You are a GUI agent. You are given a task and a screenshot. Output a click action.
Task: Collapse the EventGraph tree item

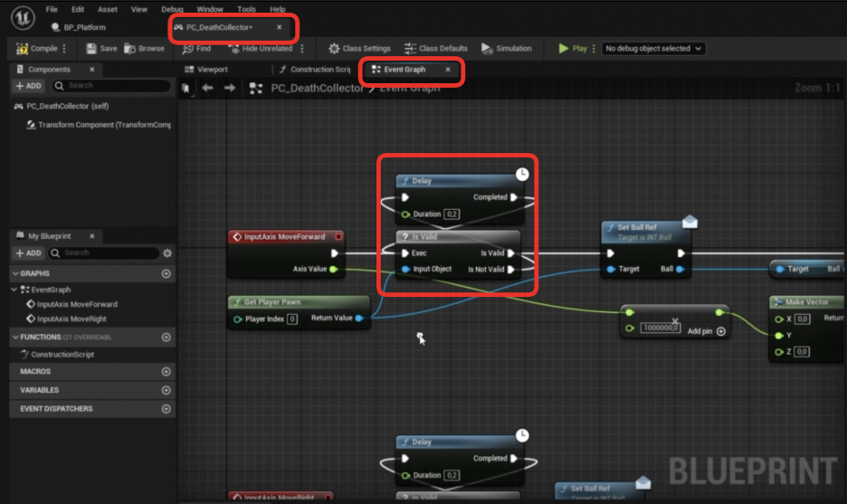[14, 290]
